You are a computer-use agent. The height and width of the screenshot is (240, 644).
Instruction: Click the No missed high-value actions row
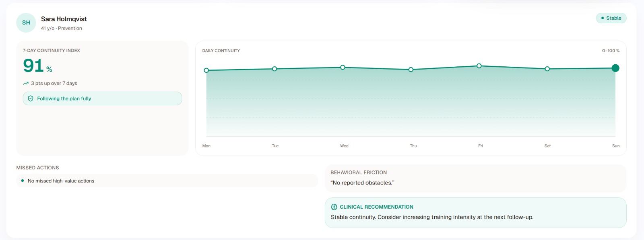[x=167, y=181]
